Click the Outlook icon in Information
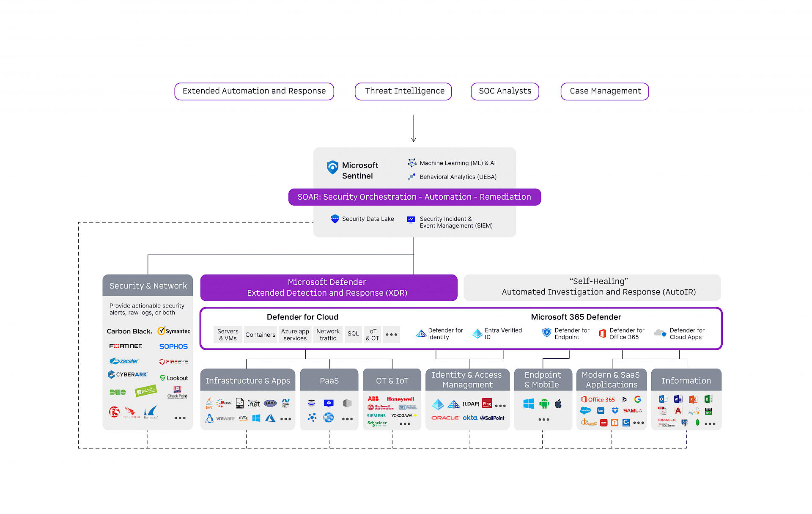 coord(663,399)
